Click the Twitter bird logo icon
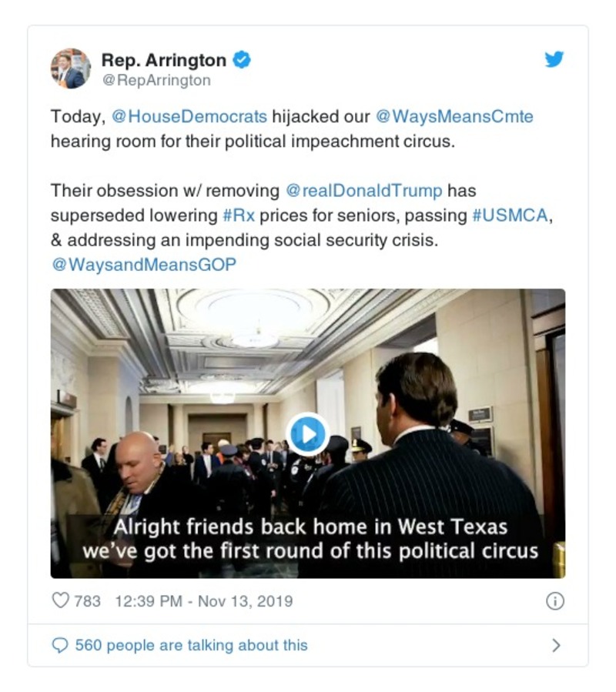 [x=554, y=59]
